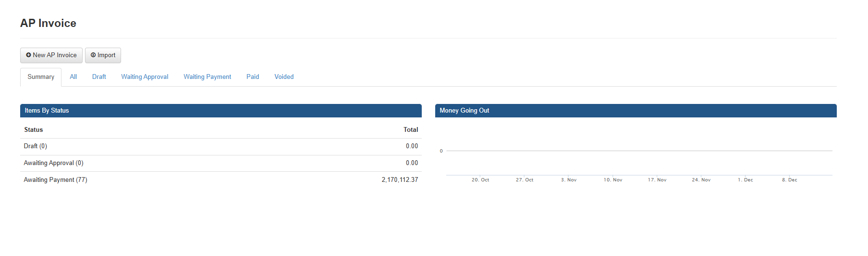Open the Voided tab
Viewport: 868px width, 256px height.
[284, 77]
